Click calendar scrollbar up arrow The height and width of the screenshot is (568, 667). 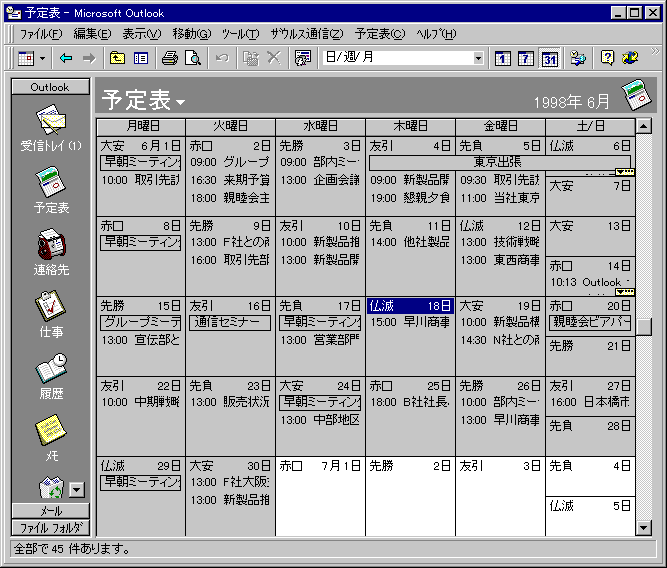644,126
